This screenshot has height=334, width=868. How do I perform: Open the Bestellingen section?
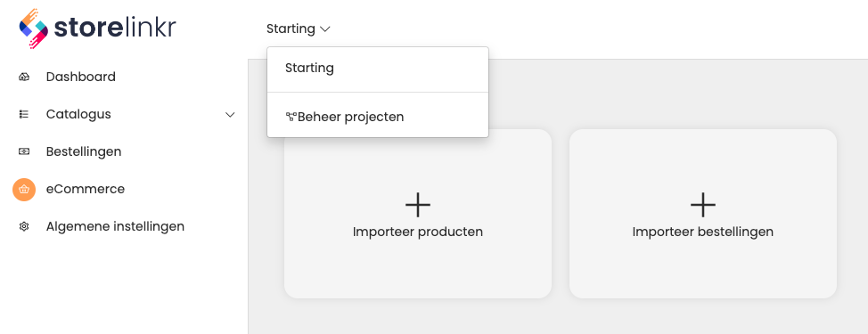pyautogui.click(x=84, y=151)
